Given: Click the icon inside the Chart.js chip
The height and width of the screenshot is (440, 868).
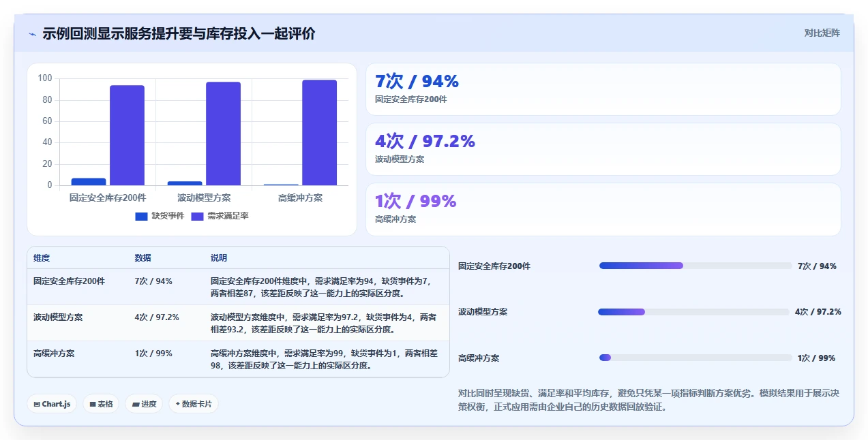Looking at the screenshot, I should [x=37, y=404].
